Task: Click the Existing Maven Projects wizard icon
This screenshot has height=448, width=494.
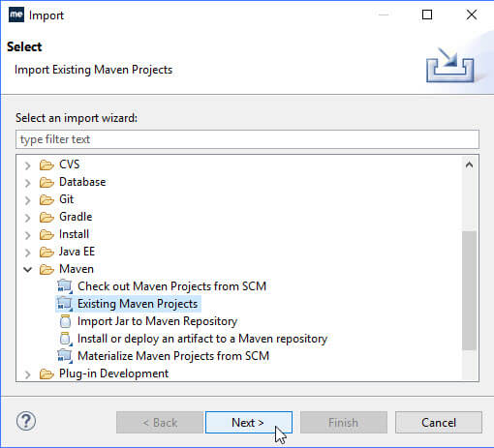Action: pos(65,304)
